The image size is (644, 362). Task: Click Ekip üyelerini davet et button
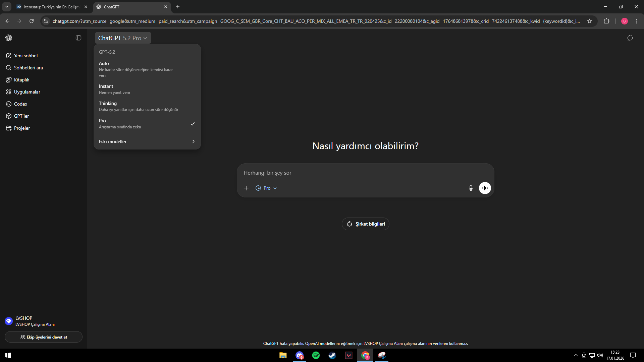pyautogui.click(x=44, y=337)
